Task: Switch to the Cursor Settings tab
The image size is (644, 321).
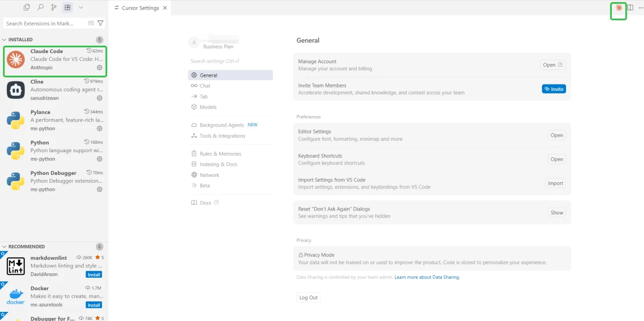Action: pyautogui.click(x=140, y=8)
